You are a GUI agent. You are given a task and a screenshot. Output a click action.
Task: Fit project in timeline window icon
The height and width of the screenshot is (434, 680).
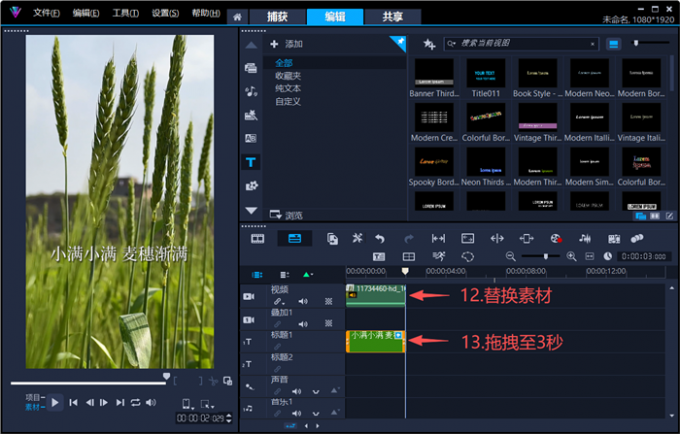coord(590,257)
